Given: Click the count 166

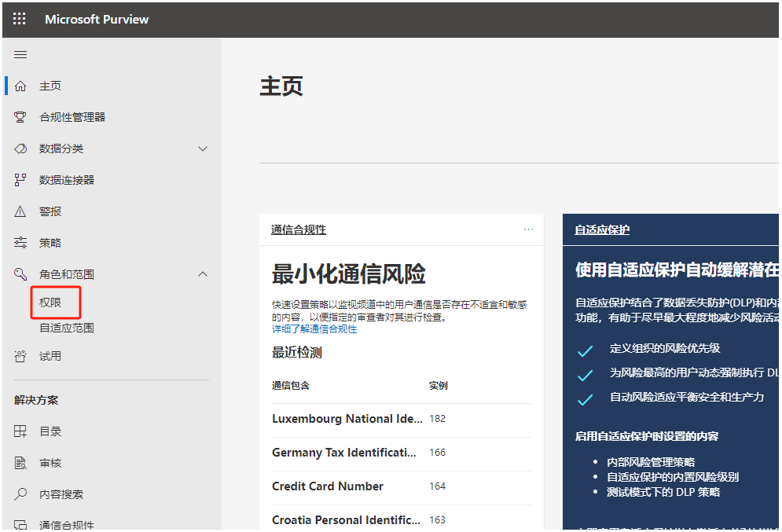Looking at the screenshot, I should pos(438,453).
